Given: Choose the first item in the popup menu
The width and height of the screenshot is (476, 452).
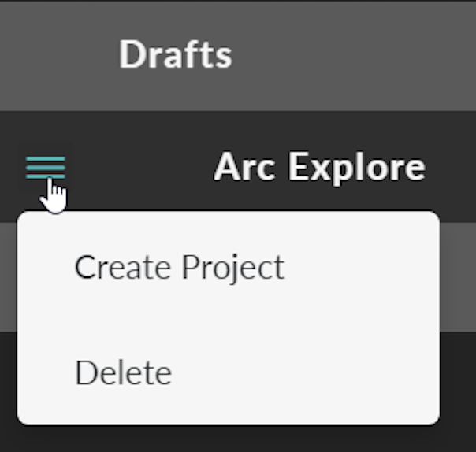Looking at the screenshot, I should [180, 267].
